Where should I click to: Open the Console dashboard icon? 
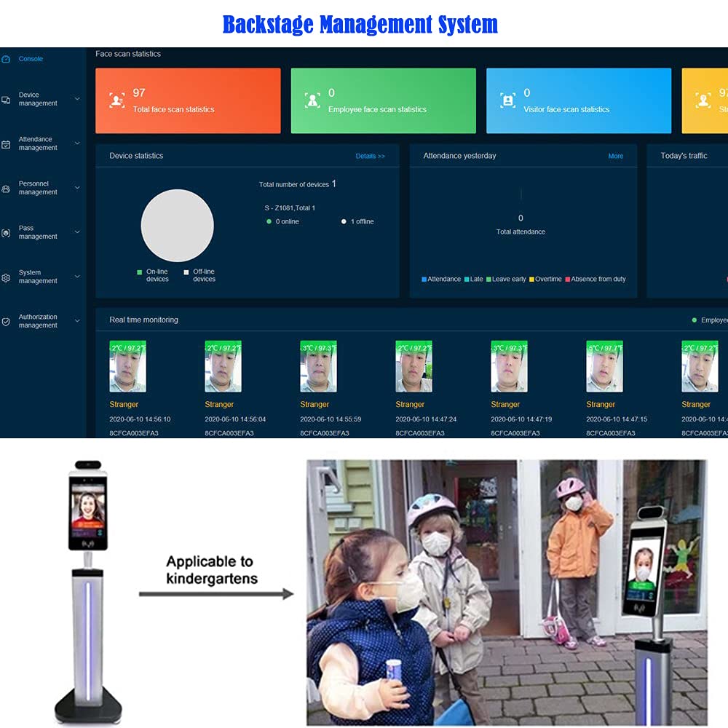[6, 59]
